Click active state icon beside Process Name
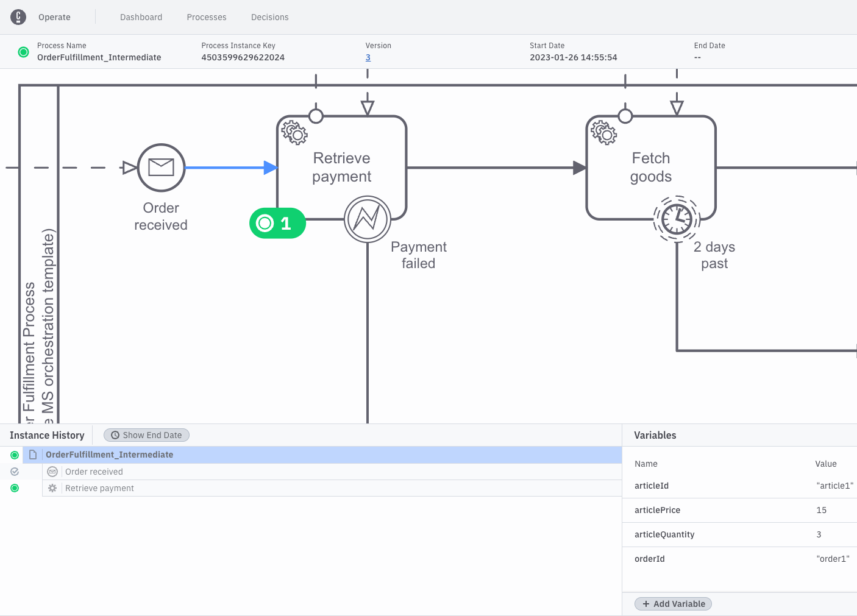Screen dimensions: 857x616 (x=24, y=52)
